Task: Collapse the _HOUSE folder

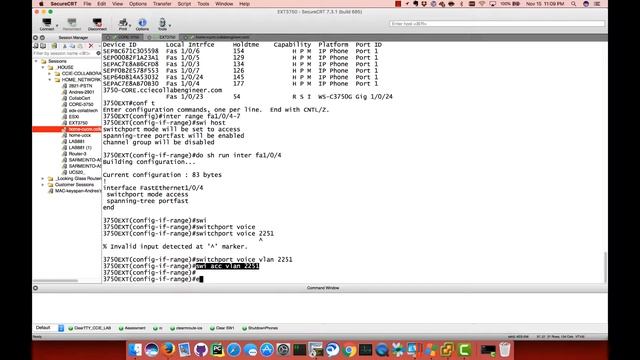Action: (43, 67)
